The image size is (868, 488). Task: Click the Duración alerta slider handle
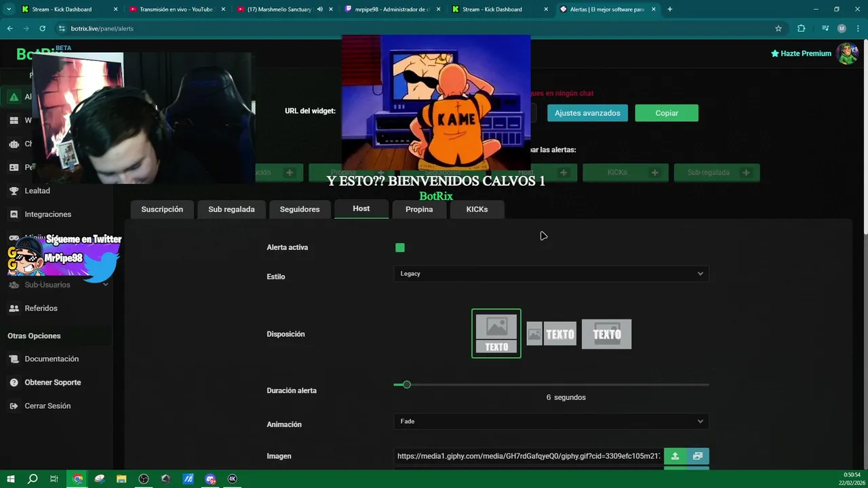(x=407, y=385)
